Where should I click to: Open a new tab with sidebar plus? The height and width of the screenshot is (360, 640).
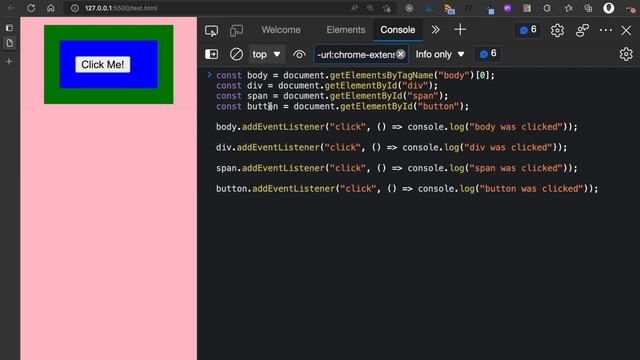pos(9,62)
